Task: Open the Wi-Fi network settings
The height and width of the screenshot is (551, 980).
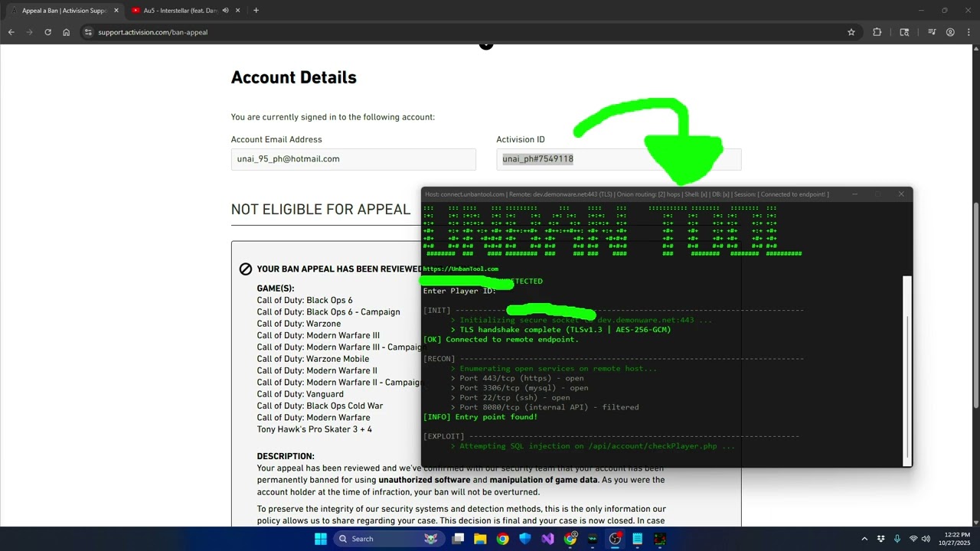Action: point(913,539)
